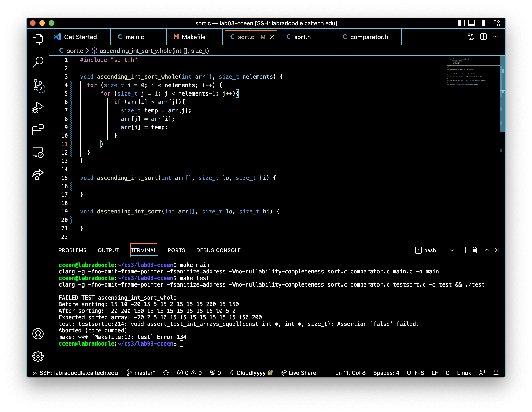Expand the new terminal launch profile dropdown

[x=452, y=250]
